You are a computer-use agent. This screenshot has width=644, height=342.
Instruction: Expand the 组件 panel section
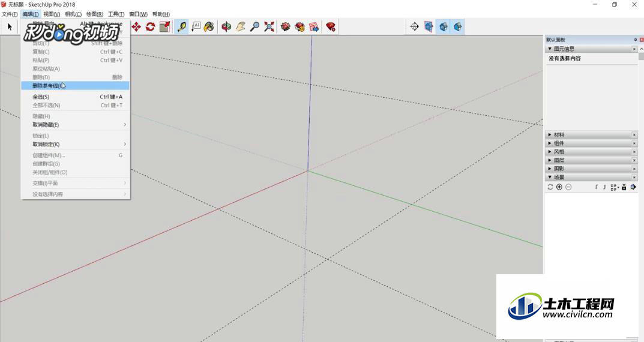(x=550, y=143)
